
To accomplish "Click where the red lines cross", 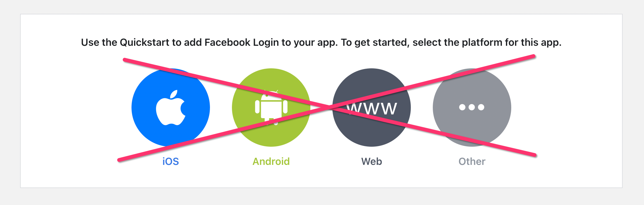I will [x=328, y=107].
